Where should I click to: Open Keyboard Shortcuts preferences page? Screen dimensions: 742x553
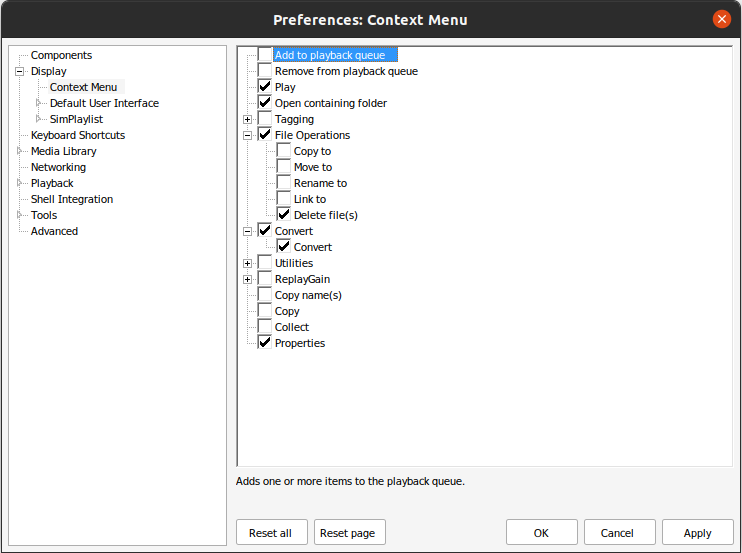point(78,135)
